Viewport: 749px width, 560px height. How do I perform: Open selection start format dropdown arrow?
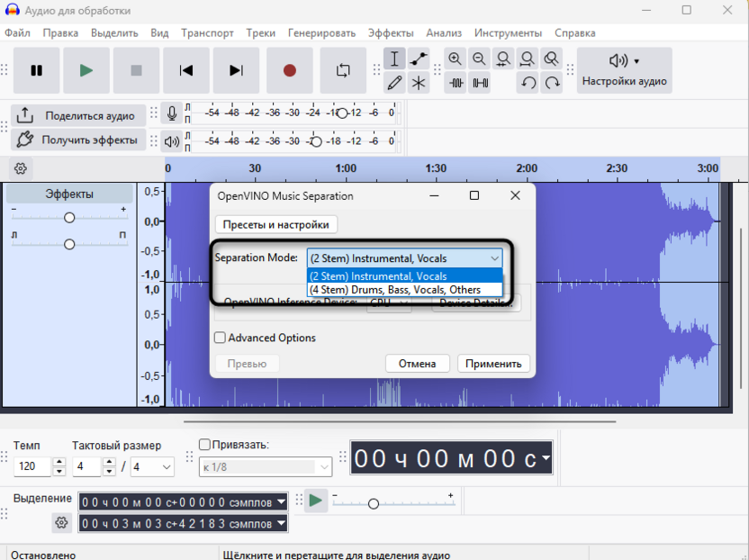point(282,502)
